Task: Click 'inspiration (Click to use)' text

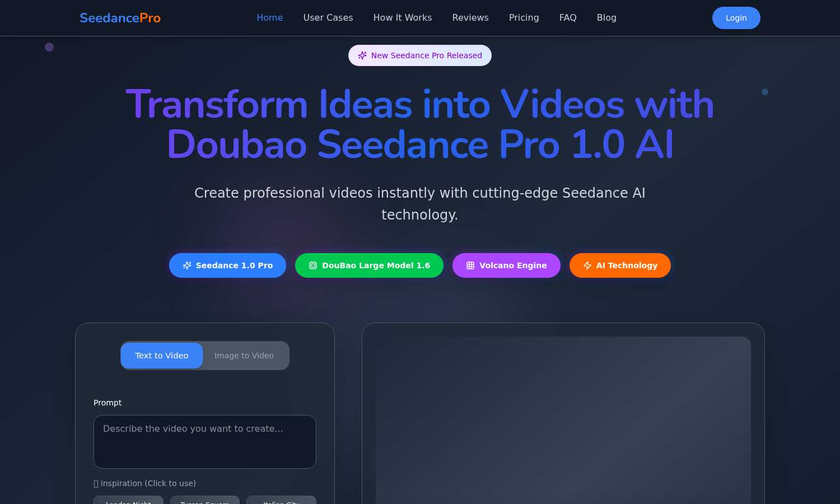Action: pyautogui.click(x=148, y=483)
